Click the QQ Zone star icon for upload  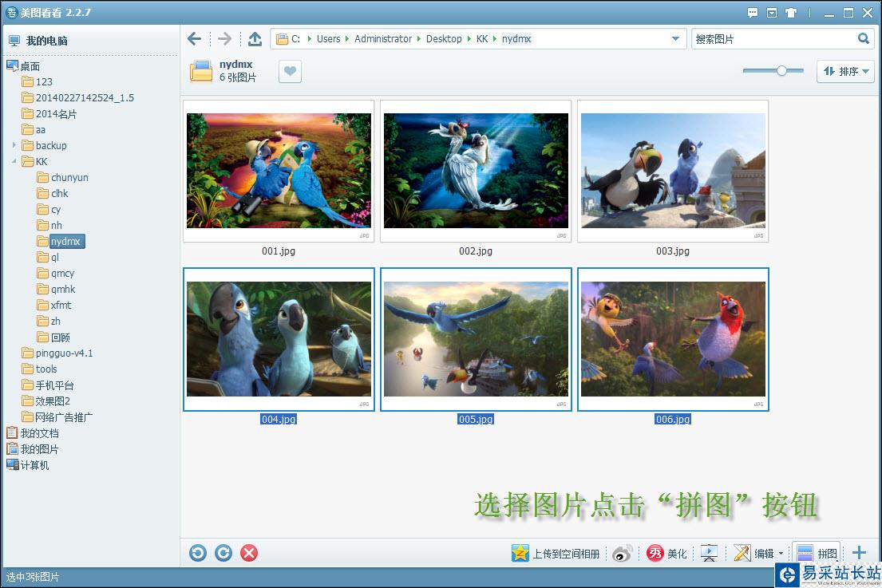click(520, 553)
